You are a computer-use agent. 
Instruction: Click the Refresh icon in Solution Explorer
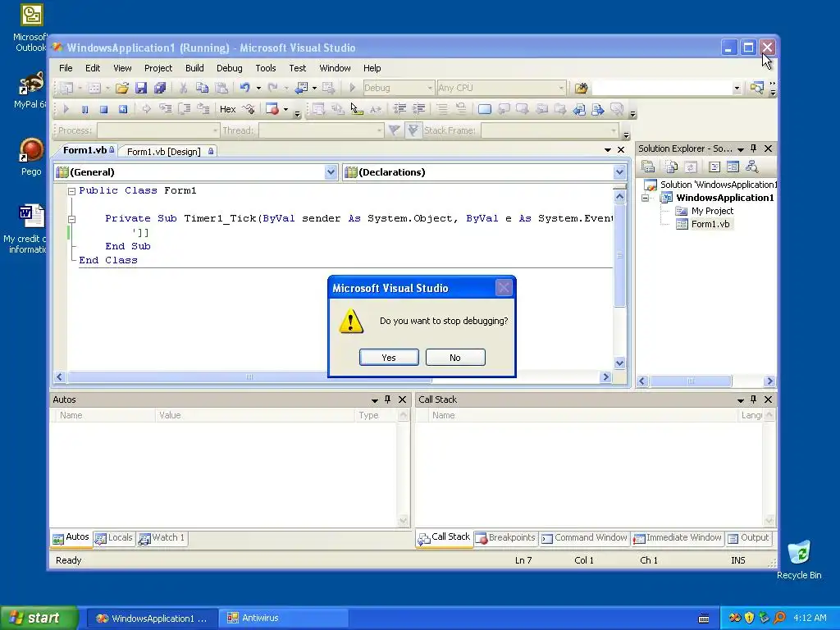coord(691,167)
